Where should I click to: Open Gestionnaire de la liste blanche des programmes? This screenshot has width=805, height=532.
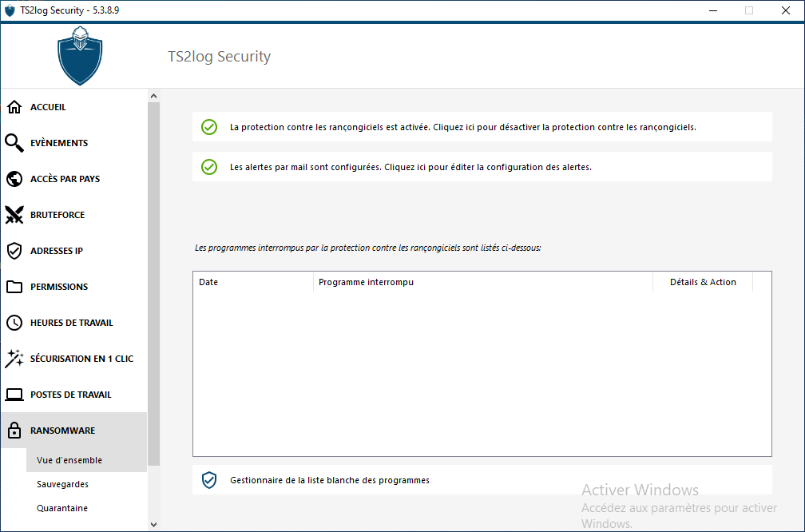pyautogui.click(x=482, y=480)
